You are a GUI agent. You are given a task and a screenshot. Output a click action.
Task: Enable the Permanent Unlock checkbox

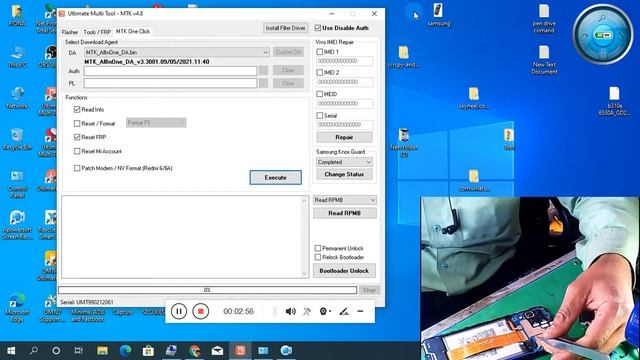point(318,248)
